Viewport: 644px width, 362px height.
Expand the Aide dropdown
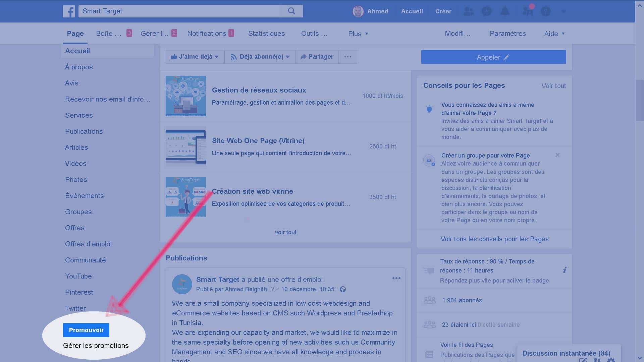pyautogui.click(x=554, y=34)
